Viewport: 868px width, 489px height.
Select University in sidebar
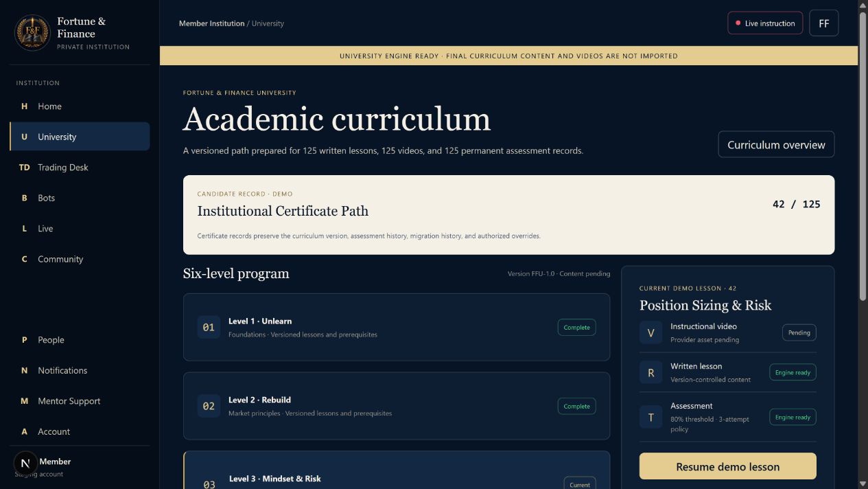[x=80, y=137]
